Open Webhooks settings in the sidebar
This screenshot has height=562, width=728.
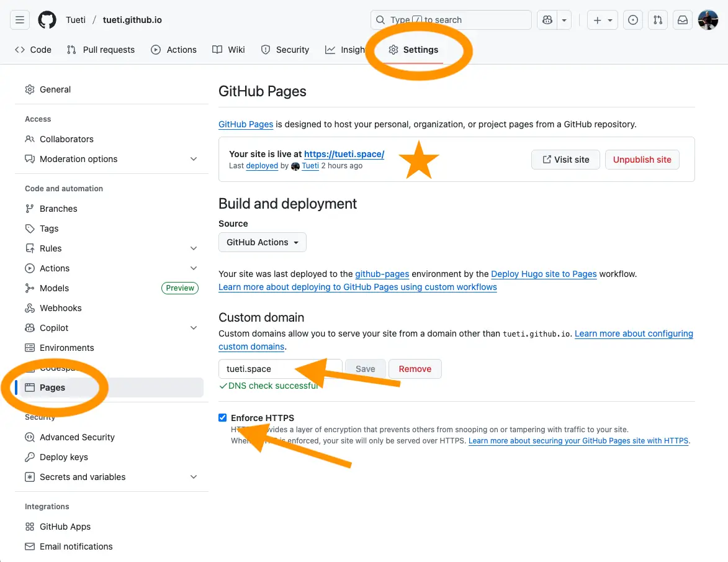(x=60, y=307)
